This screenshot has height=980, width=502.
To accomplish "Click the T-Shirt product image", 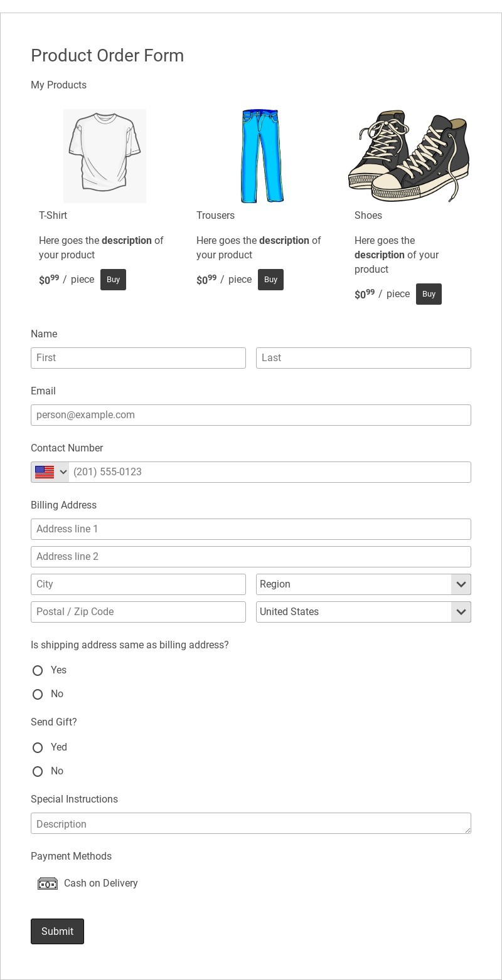I will tap(105, 156).
